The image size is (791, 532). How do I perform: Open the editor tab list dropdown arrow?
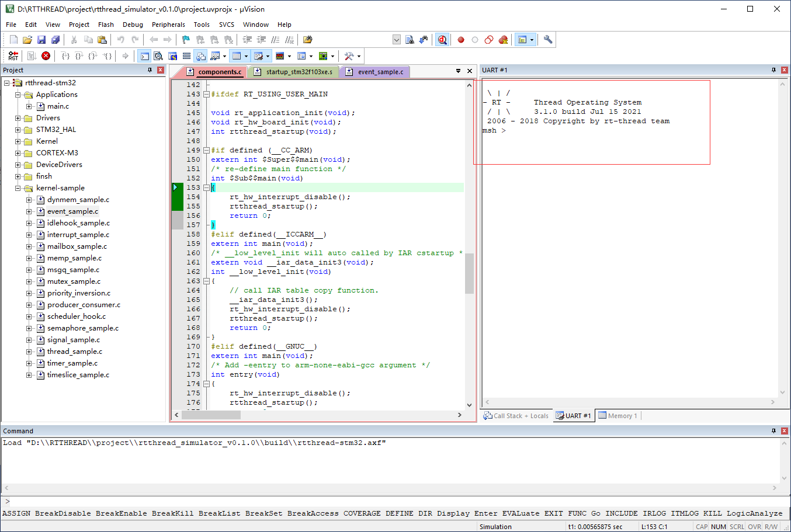tap(458, 71)
